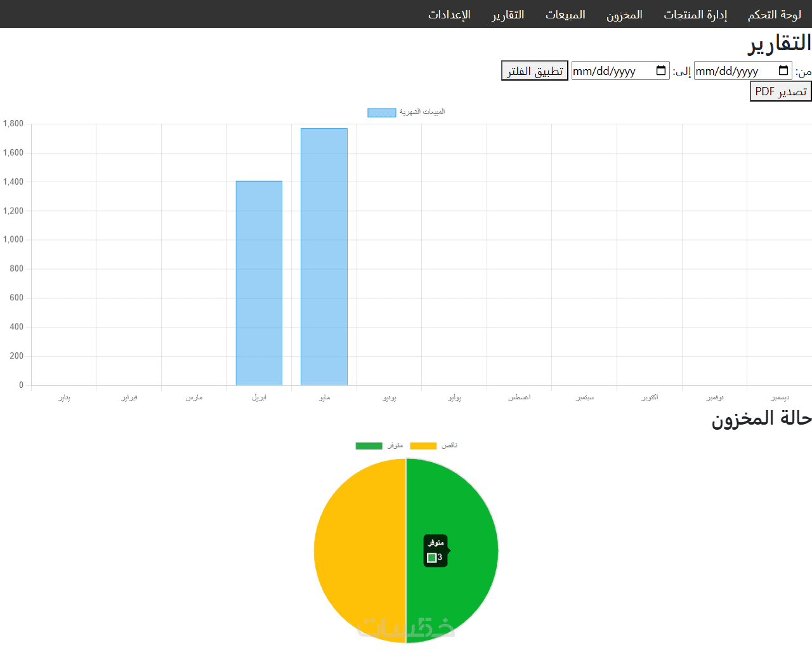This screenshot has width=812, height=650.
Task: Click the ديسمبر month axis label
Action: [780, 397]
